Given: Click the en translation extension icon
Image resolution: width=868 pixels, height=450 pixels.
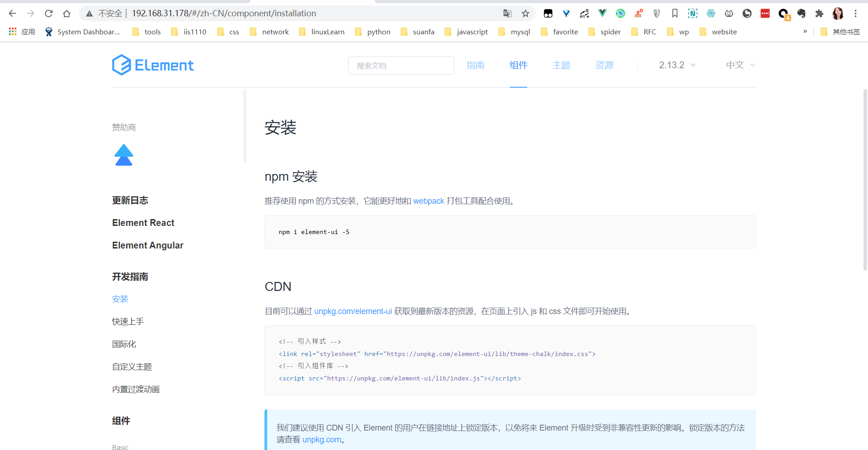Looking at the screenshot, I should (584, 14).
